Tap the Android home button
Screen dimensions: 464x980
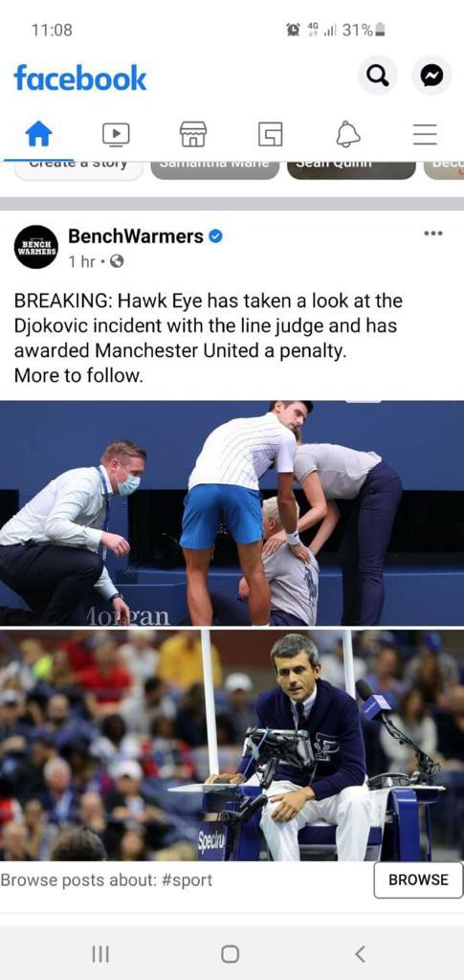230,954
